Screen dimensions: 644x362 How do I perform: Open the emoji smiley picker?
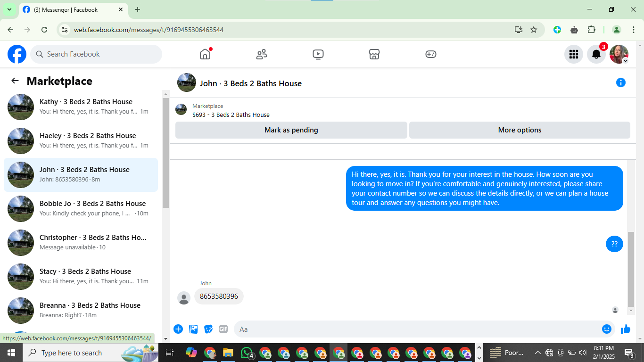click(607, 329)
